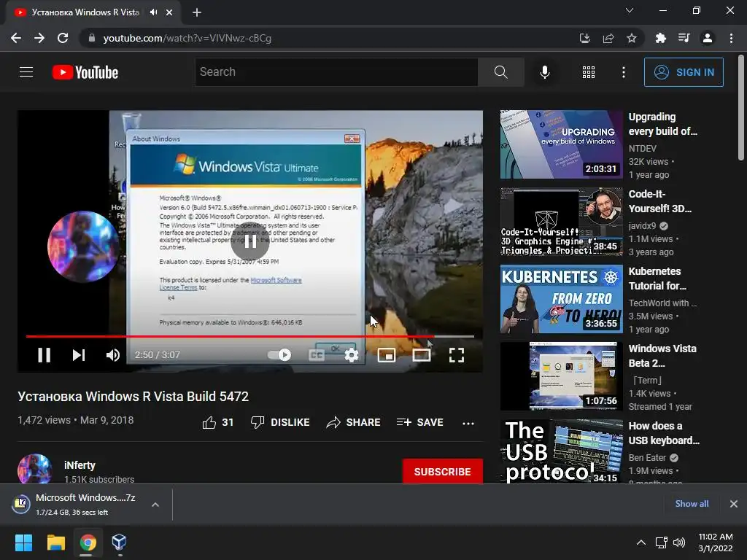Click the SHARE button
This screenshot has height=560, width=747.
(x=354, y=422)
